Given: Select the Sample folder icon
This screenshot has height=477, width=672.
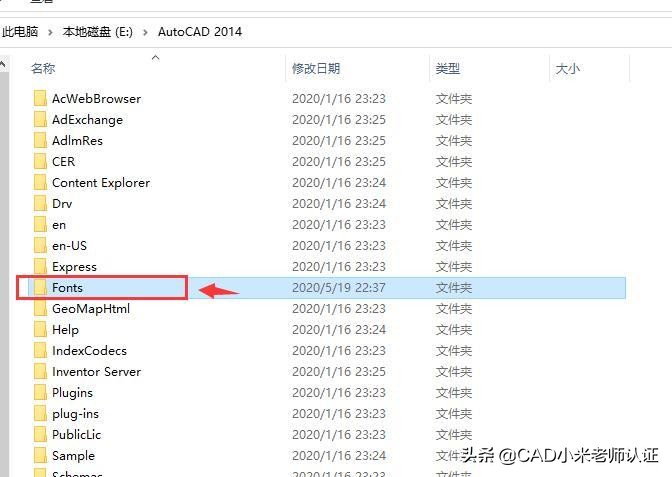Looking at the screenshot, I should click(x=40, y=455).
